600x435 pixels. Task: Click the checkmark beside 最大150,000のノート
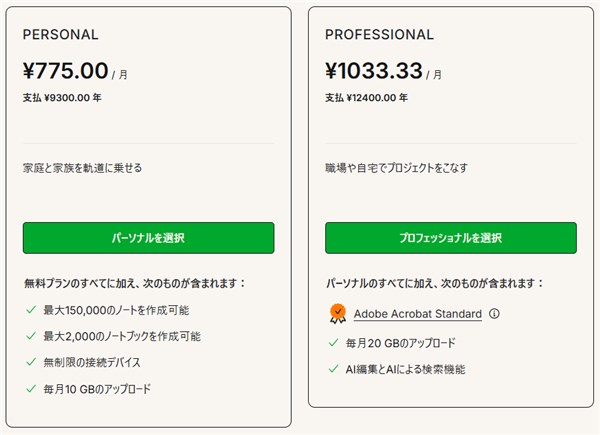[31, 310]
